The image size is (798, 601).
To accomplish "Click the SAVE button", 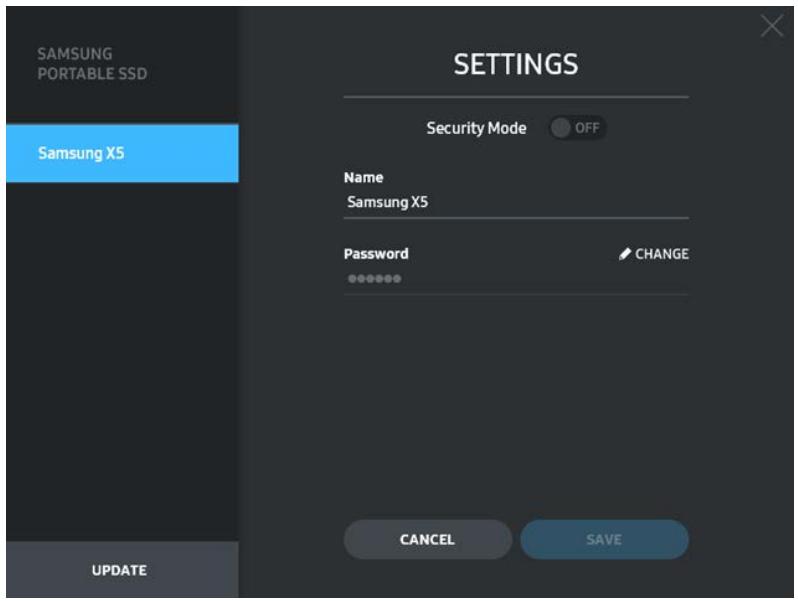I will coord(604,539).
